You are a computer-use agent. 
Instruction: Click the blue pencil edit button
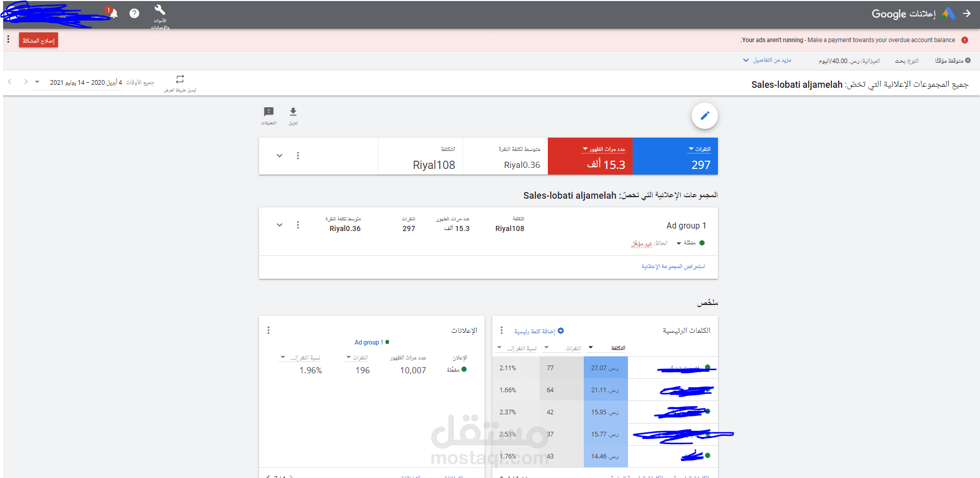click(x=705, y=116)
